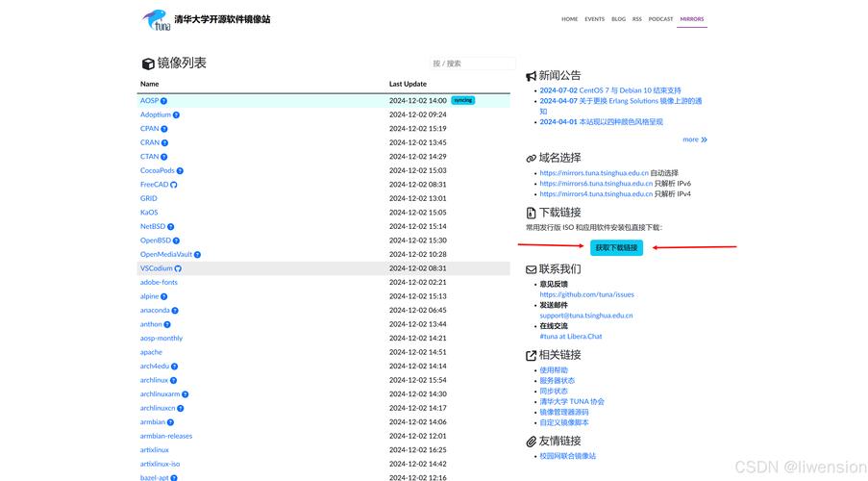868x481 pixels.
Task: Open #tuna at Libera.Chat link
Action: coord(571,337)
